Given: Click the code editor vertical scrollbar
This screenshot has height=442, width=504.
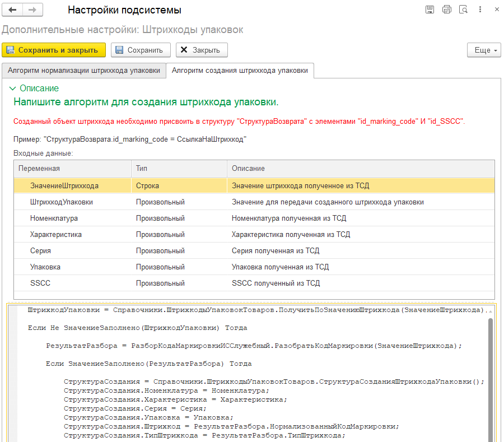Looking at the screenshot, I should (491, 379).
